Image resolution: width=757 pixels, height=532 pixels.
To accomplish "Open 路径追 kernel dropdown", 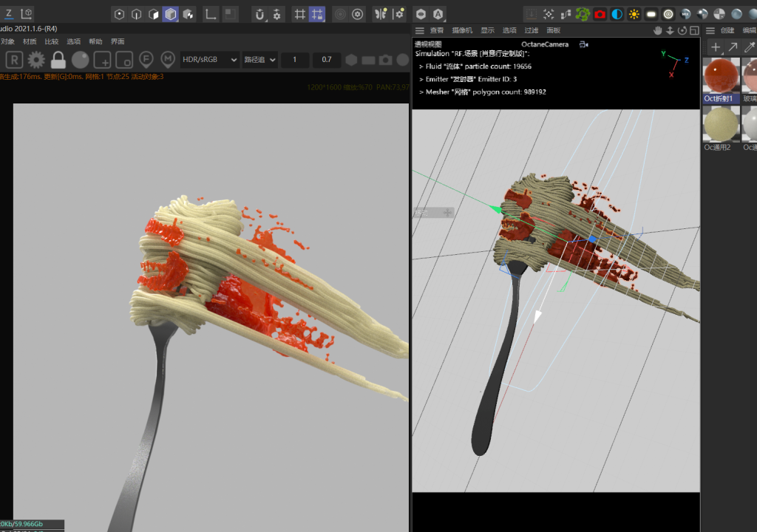I will click(x=259, y=60).
